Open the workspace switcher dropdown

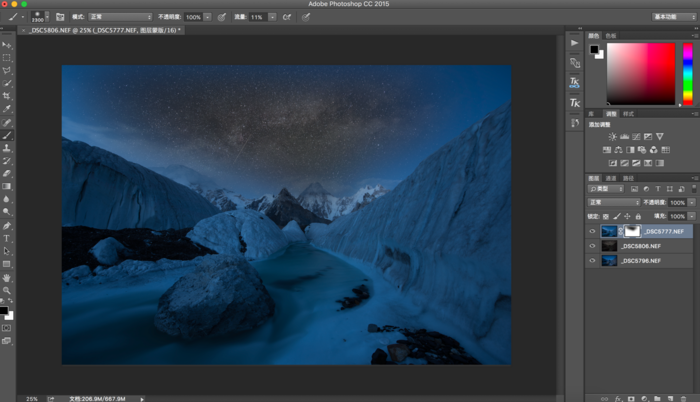(675, 17)
